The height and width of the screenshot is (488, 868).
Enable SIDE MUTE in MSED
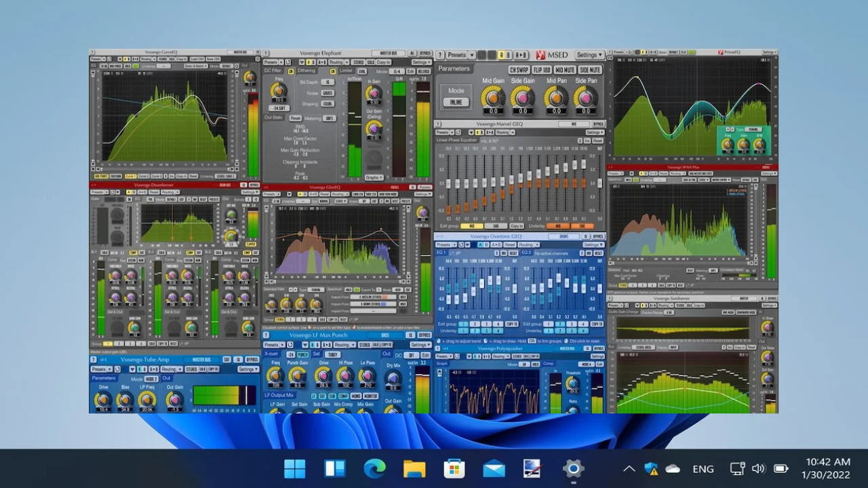pos(590,70)
